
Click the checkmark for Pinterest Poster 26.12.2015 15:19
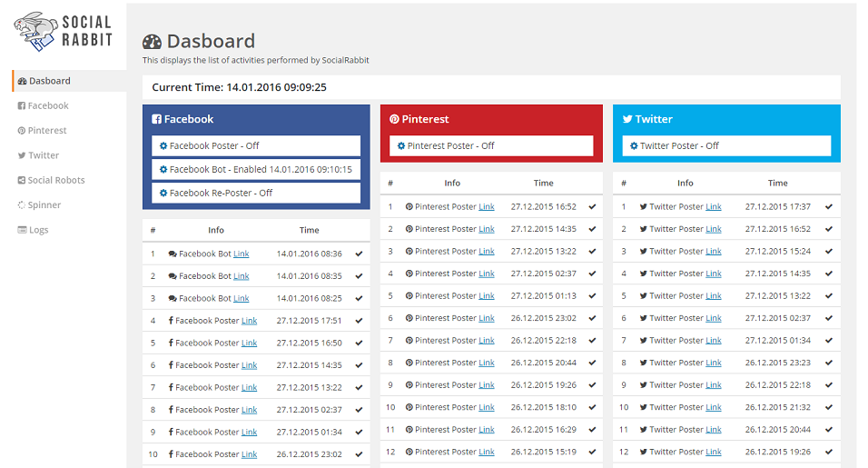click(592, 452)
